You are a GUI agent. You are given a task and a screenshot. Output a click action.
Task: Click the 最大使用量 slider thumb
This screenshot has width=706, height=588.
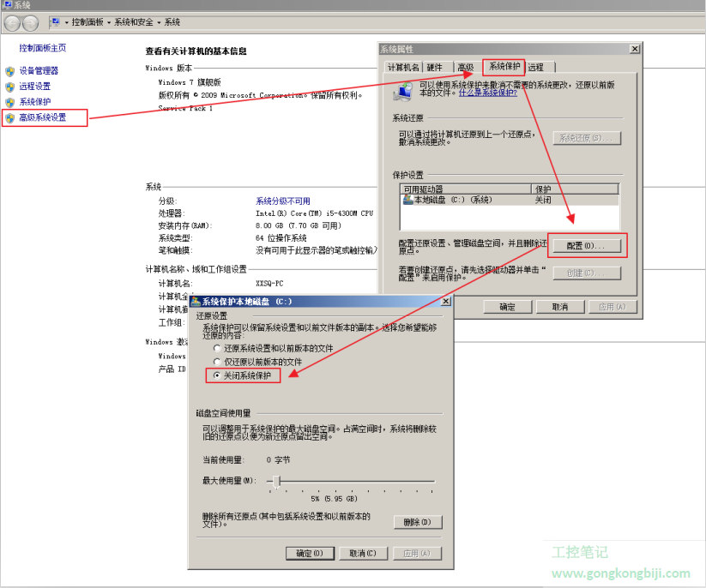(x=277, y=482)
